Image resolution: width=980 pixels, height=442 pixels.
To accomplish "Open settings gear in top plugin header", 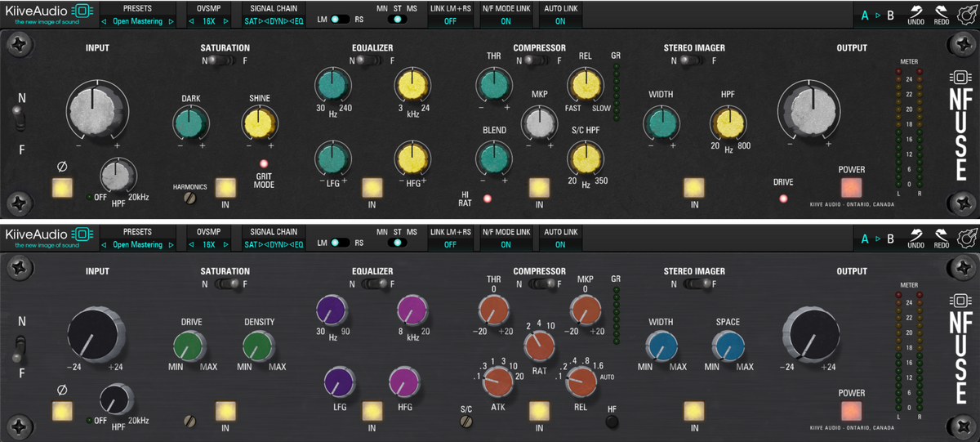I will (x=967, y=14).
